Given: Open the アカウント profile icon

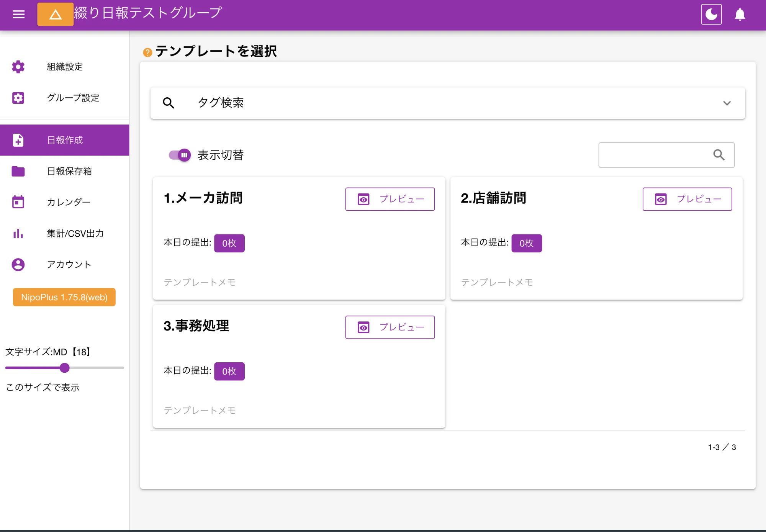Looking at the screenshot, I should pyautogui.click(x=18, y=264).
